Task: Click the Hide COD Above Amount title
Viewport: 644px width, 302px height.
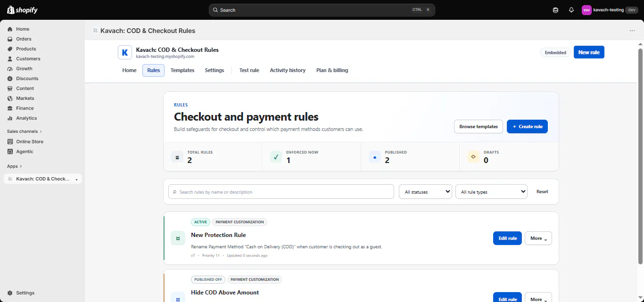Action: (225, 293)
